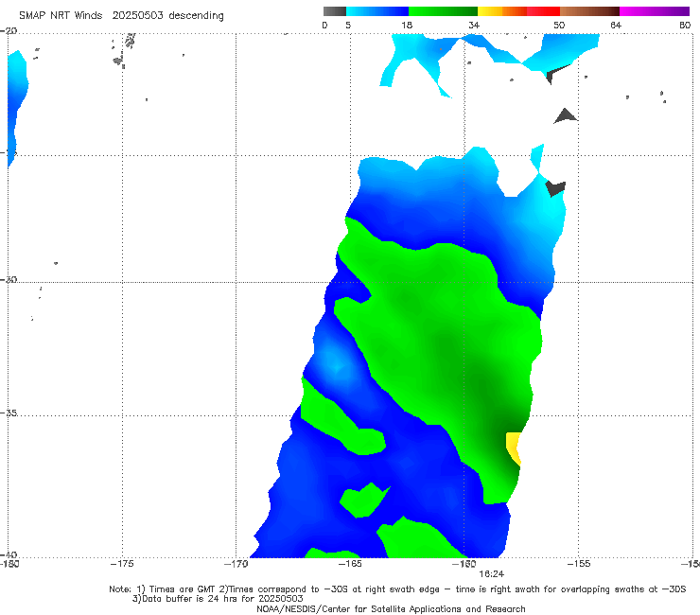Image resolution: width=700 pixels, height=615 pixels.
Task: Click the -35 latitude axis label
Action: pos(9,413)
